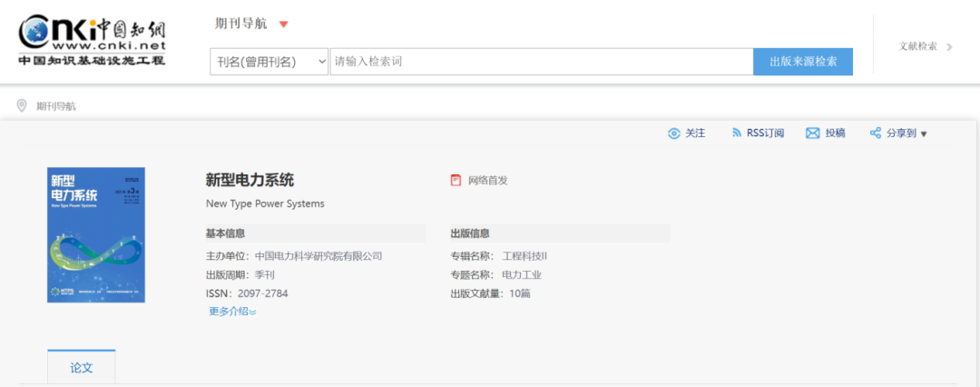This screenshot has height=387, width=980.
Task: Click the 电力工业 subject name
Action: [522, 275]
